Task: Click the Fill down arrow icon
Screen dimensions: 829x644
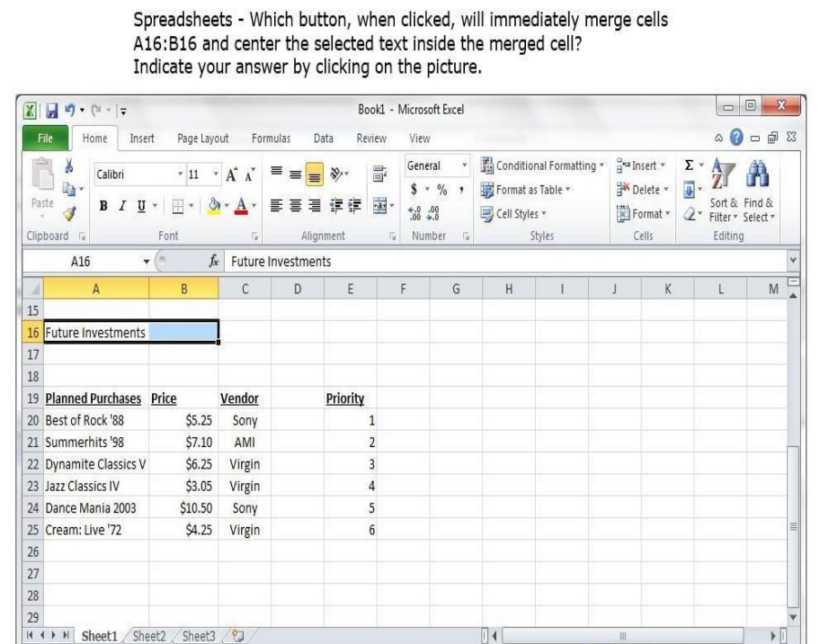Action: (689, 189)
